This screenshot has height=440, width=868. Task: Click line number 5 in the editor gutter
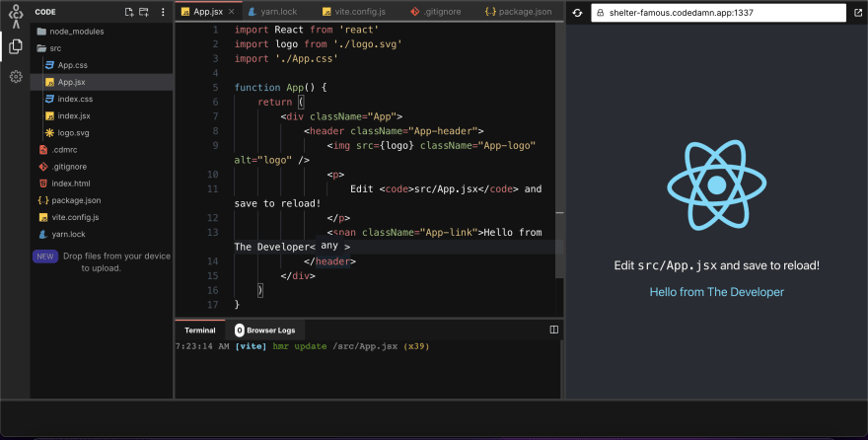215,88
